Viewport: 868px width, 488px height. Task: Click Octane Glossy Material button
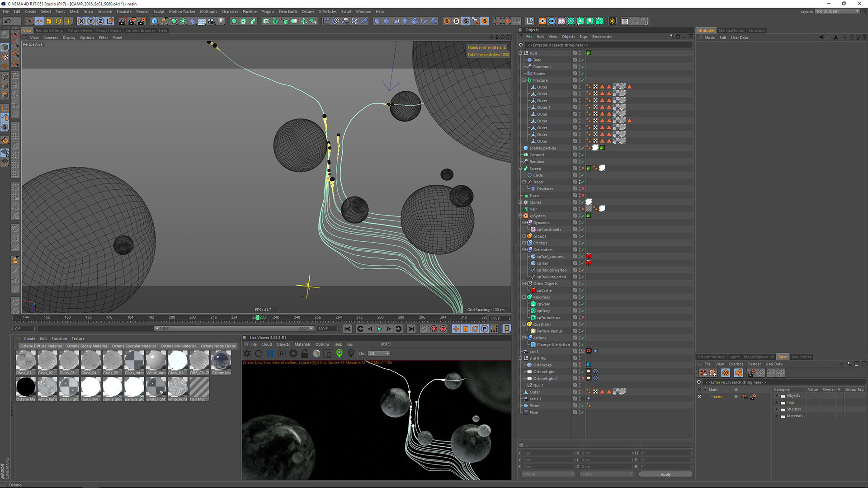point(87,346)
